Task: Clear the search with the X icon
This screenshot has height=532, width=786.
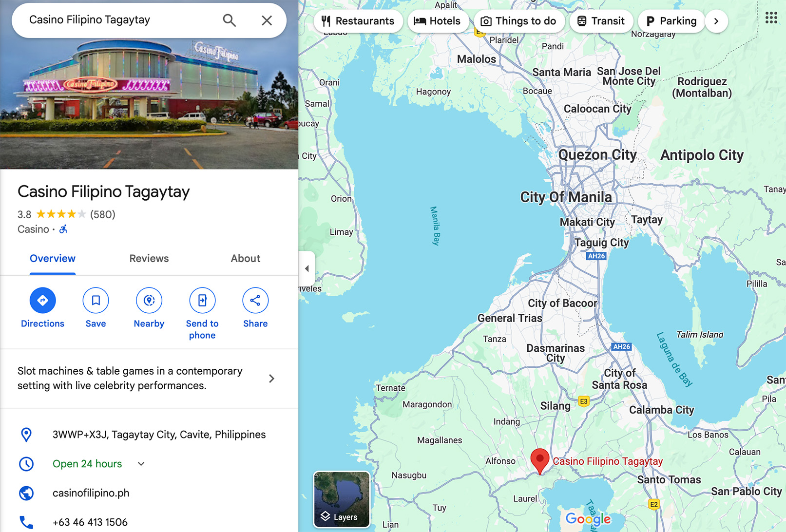Action: pyautogui.click(x=267, y=20)
